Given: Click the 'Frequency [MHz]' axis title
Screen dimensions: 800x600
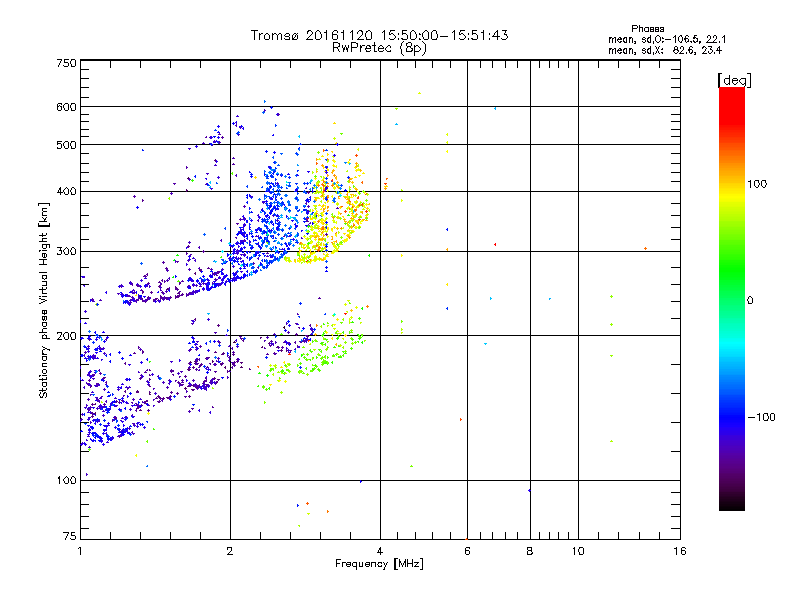Looking at the screenshot, I should [379, 564].
